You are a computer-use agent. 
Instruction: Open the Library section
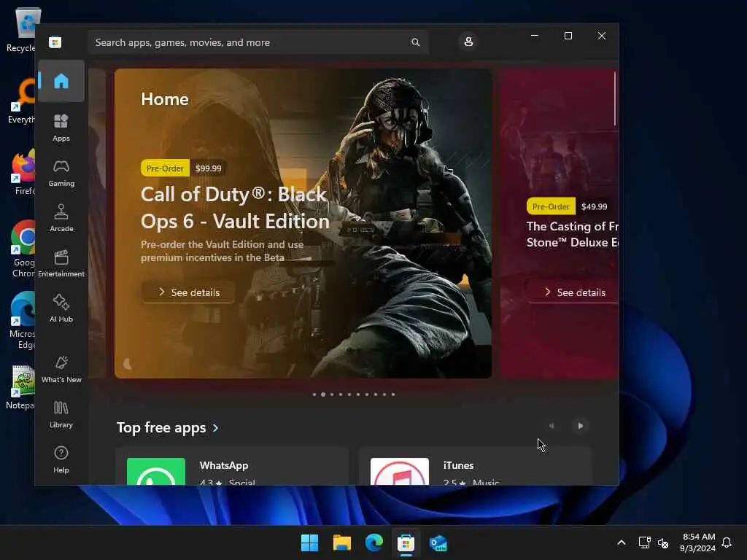[61, 414]
